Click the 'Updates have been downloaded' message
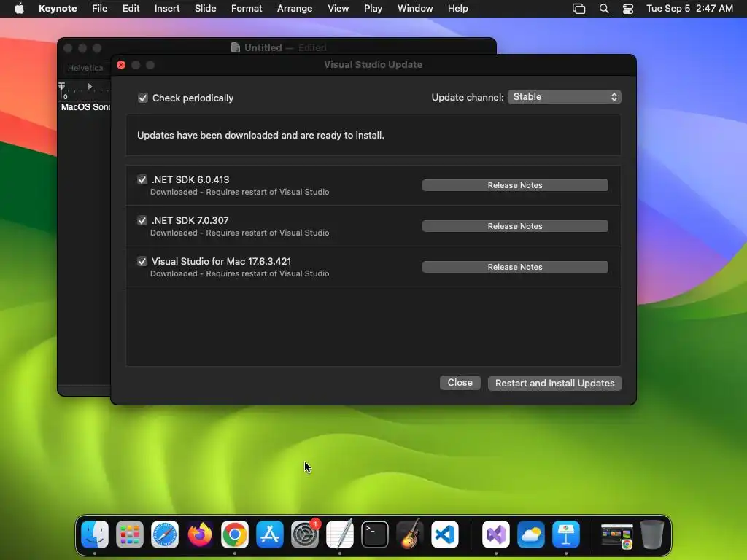747x560 pixels. [x=260, y=135]
